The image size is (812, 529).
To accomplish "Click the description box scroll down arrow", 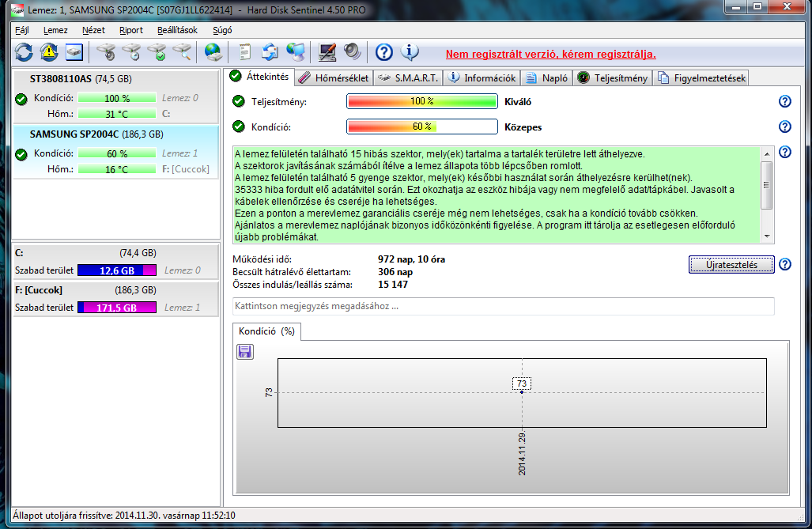I will pyautogui.click(x=767, y=236).
